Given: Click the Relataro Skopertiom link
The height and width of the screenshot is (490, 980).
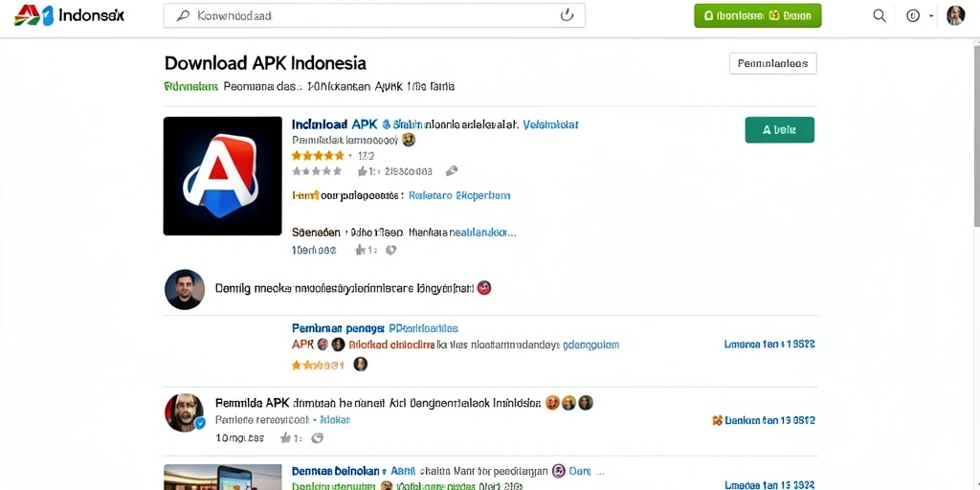Looking at the screenshot, I should 459,195.
